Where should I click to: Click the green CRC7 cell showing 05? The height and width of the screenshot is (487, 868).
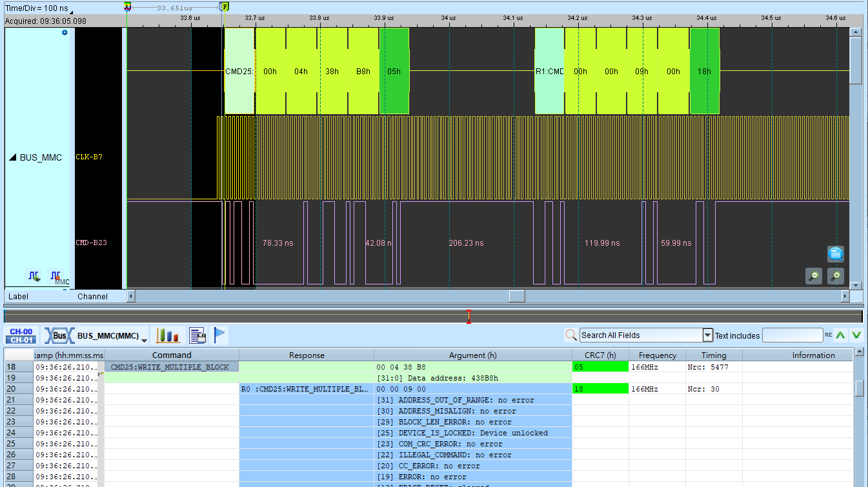[600, 367]
